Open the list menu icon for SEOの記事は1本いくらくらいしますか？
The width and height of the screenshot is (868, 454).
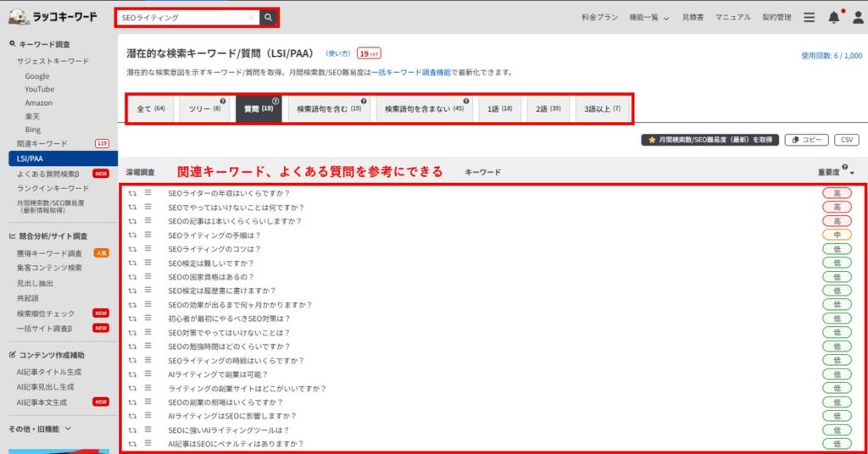(x=147, y=220)
